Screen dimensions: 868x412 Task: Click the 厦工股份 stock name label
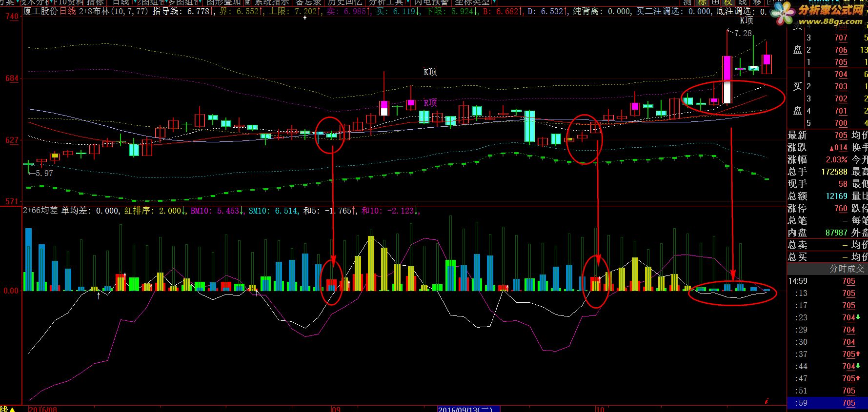pos(40,11)
